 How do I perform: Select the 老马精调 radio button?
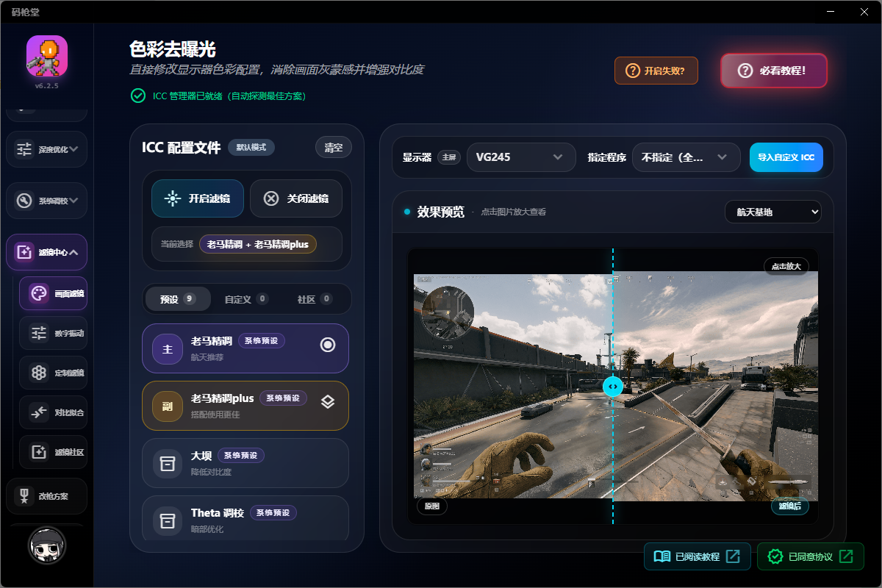pyautogui.click(x=328, y=345)
